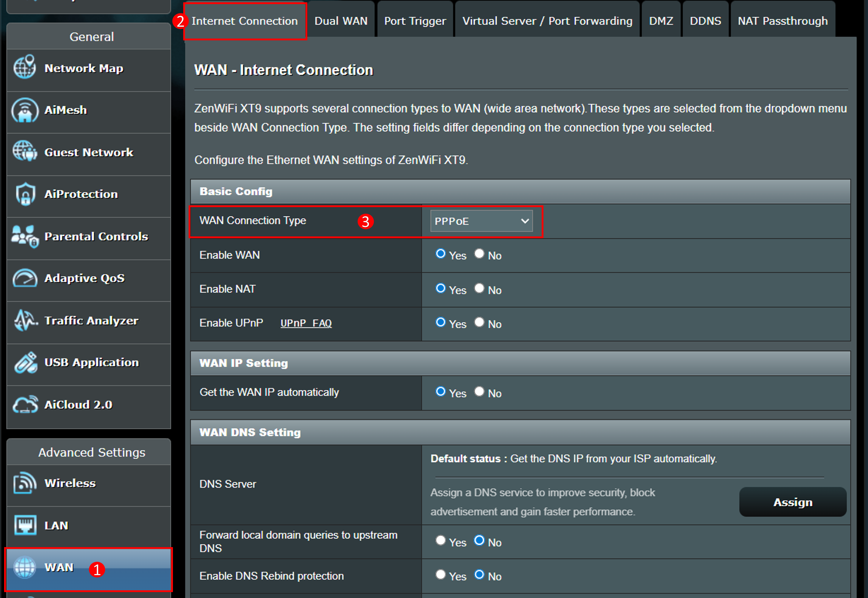
Task: Open AiProtection shield lock icon
Action: (25, 194)
